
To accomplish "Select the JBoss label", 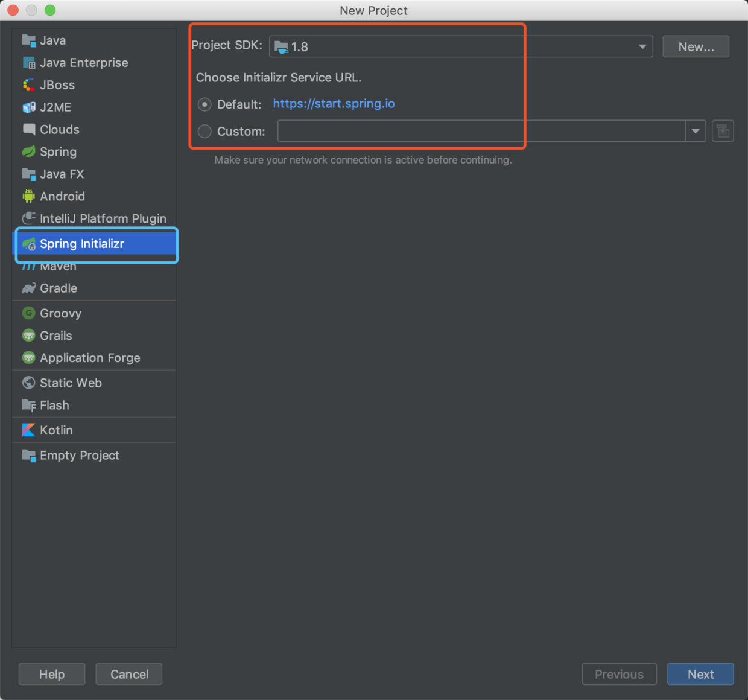I will (x=57, y=85).
